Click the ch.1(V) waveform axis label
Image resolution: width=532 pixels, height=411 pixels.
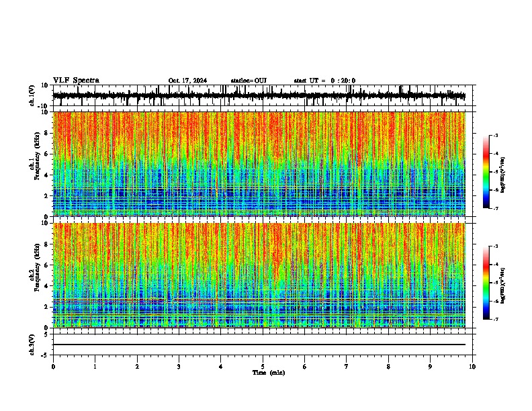coord(32,95)
